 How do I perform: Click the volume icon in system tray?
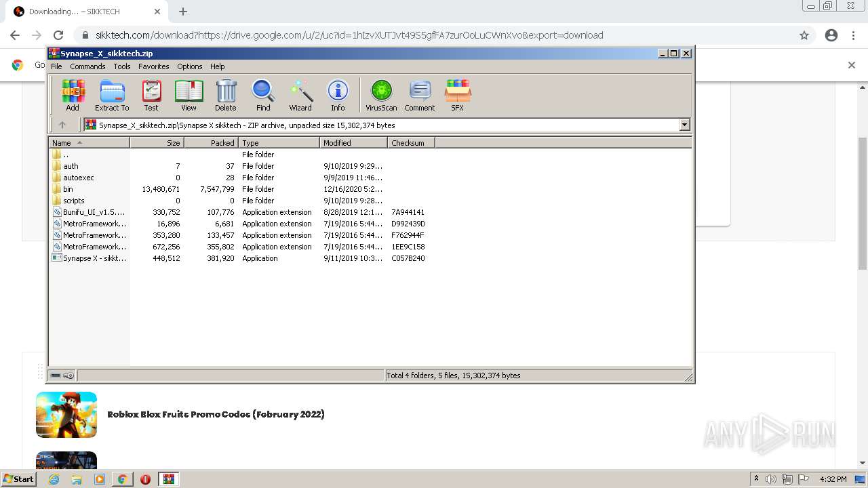[x=771, y=479]
